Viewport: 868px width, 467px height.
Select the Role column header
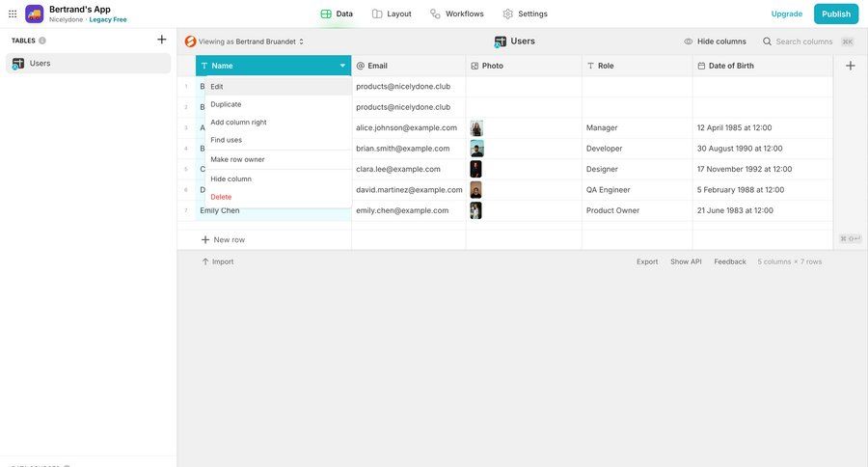pyautogui.click(x=637, y=66)
